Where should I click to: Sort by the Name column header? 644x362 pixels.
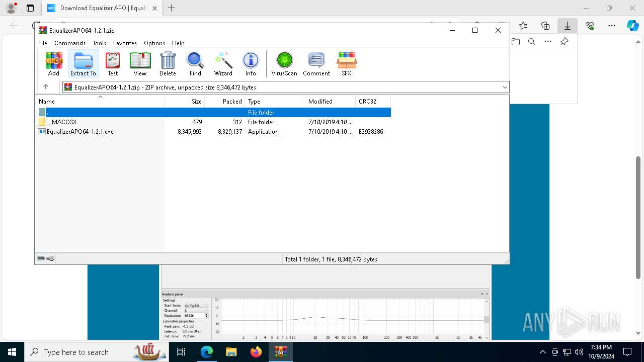100,102
